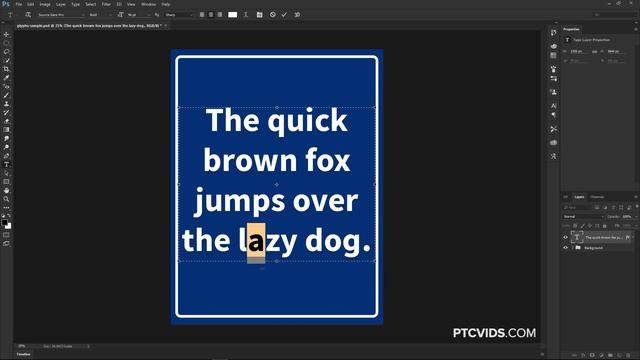The image size is (640, 360).
Task: Select the Rectangle shape tool
Action: coord(6,182)
